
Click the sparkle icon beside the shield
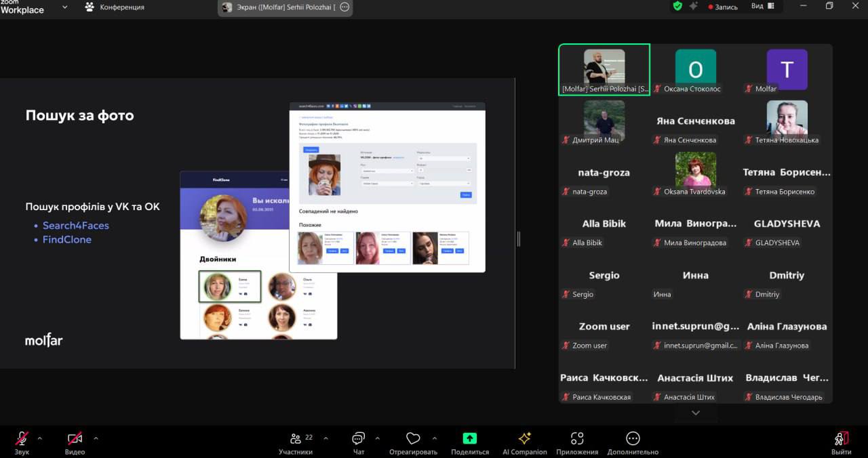click(693, 6)
